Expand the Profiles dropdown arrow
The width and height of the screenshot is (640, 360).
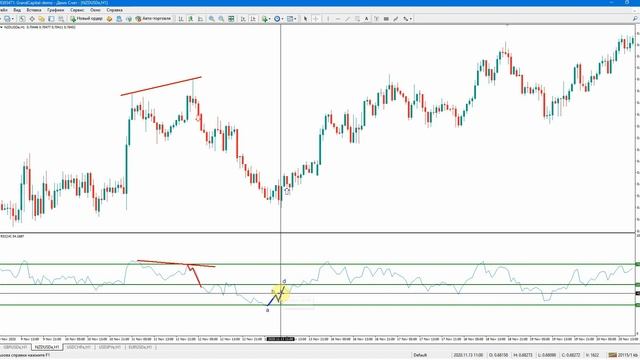click(13, 19)
